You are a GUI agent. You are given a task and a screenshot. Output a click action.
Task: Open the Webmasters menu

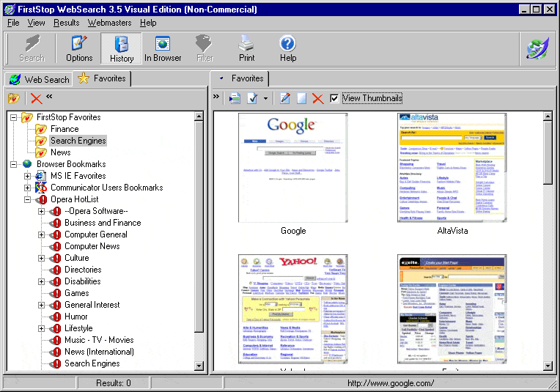[110, 23]
